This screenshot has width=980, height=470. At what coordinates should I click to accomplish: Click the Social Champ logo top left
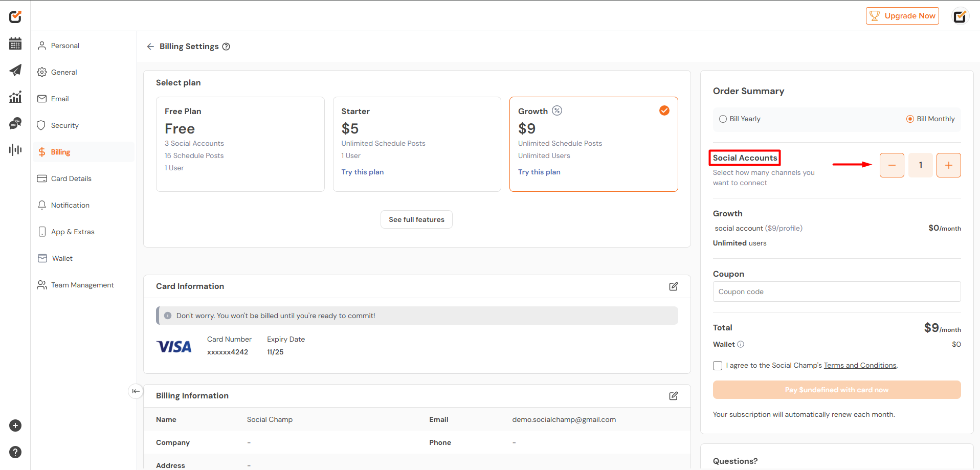[x=15, y=17]
